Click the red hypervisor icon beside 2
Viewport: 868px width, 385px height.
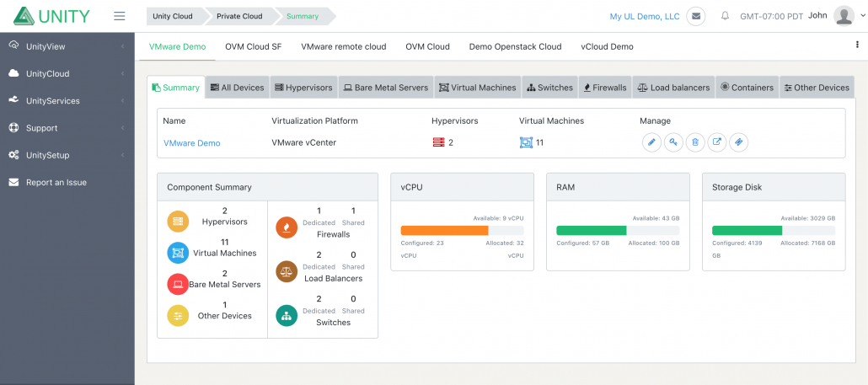(x=439, y=142)
